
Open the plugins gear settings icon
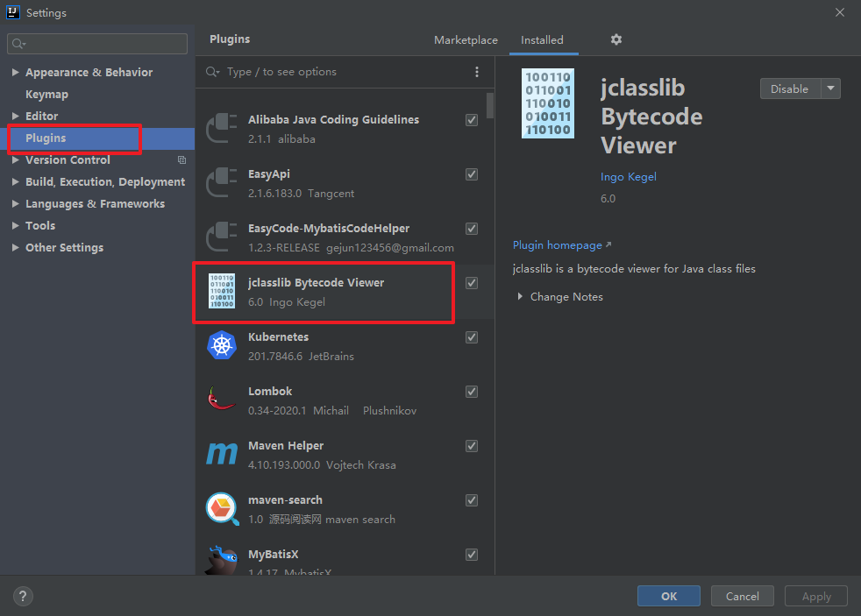pyautogui.click(x=616, y=39)
